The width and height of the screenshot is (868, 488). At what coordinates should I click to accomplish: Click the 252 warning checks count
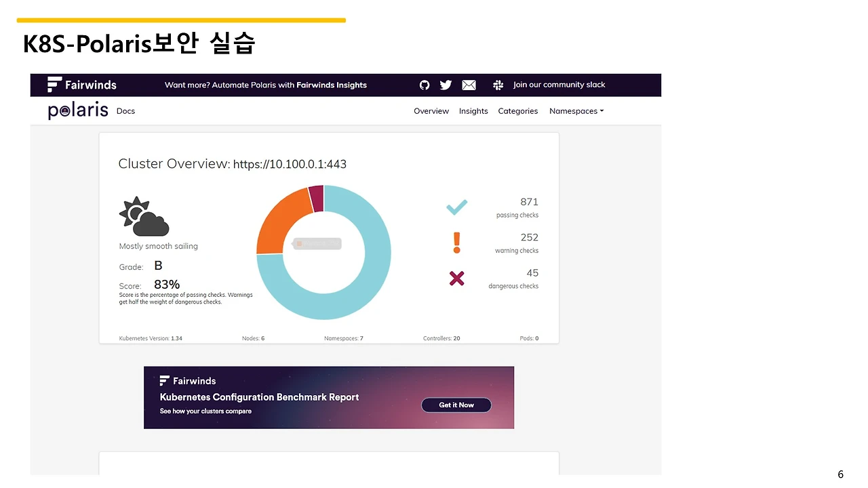pos(529,237)
